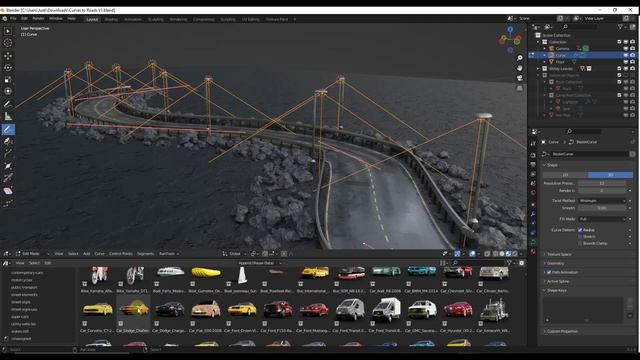This screenshot has height=360, width=640.
Task: Open Append (Reuse Data) import dropdown
Action: click(259, 263)
